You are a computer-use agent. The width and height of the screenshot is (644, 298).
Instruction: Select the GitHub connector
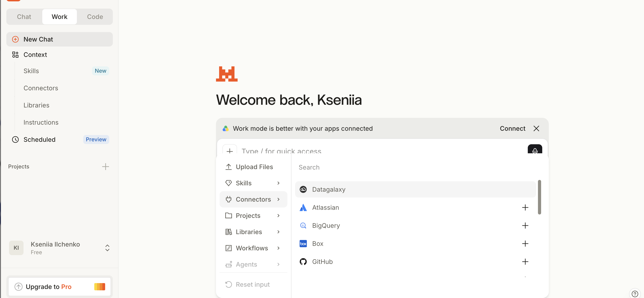coord(415,262)
